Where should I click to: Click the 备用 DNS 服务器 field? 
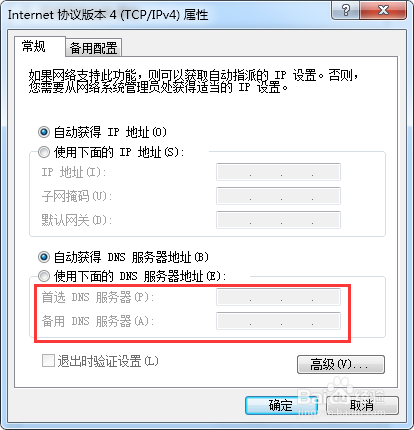pos(278,321)
